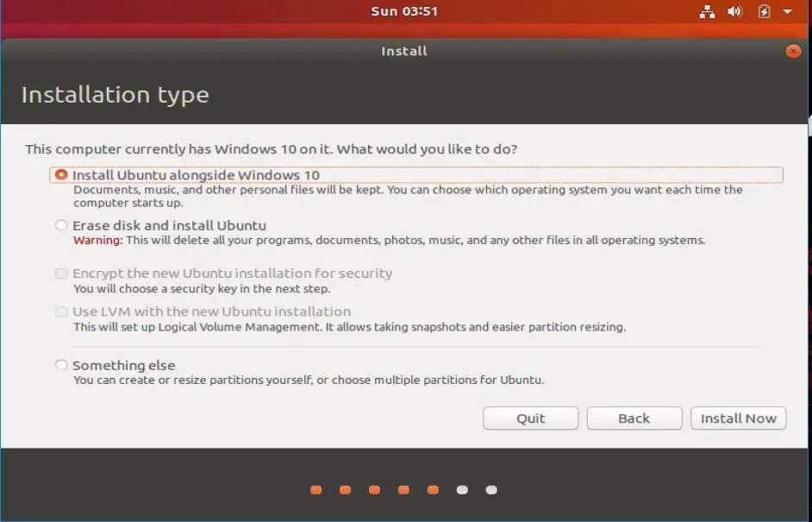Viewport: 812px width, 522px height.
Task: Click the sixth white installer step dot
Action: (x=462, y=489)
